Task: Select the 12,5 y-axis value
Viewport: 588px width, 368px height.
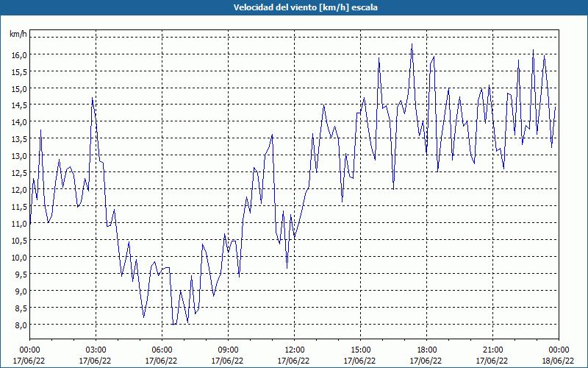Action: (19, 173)
